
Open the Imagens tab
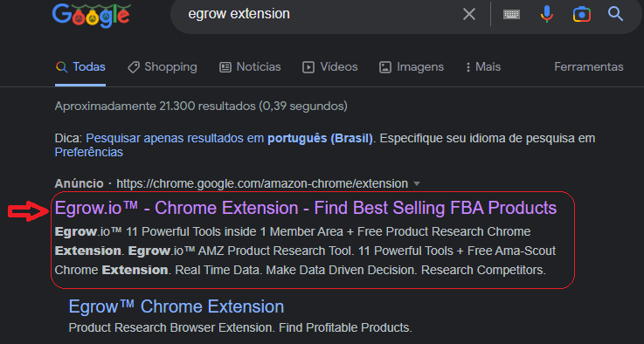(x=411, y=67)
